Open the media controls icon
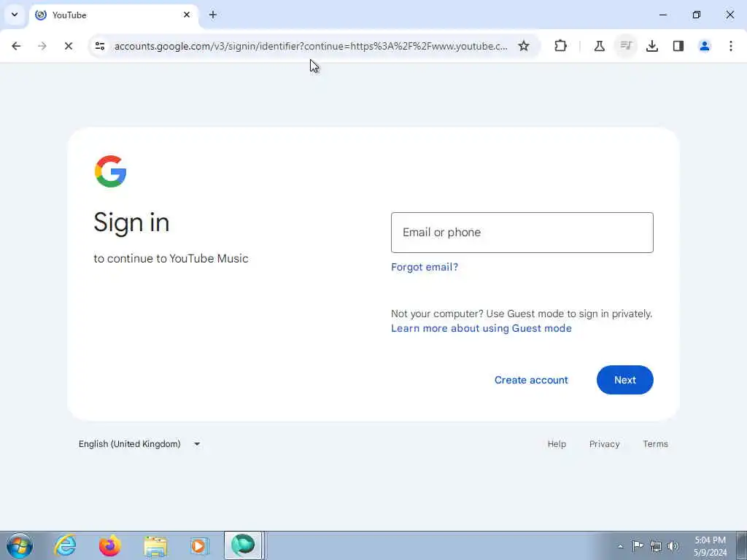Screen dimensions: 747x560 (x=625, y=46)
